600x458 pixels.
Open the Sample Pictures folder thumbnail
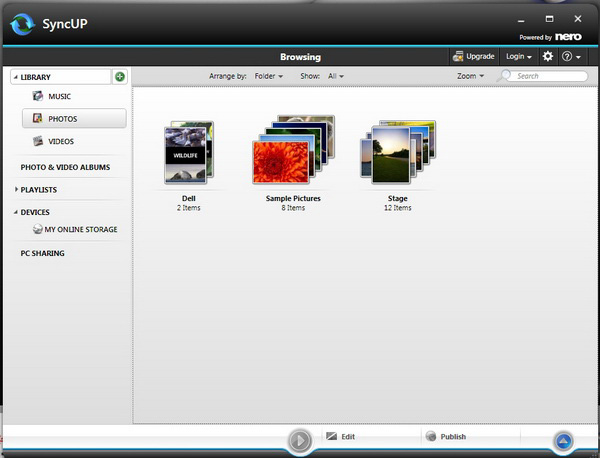click(x=293, y=153)
